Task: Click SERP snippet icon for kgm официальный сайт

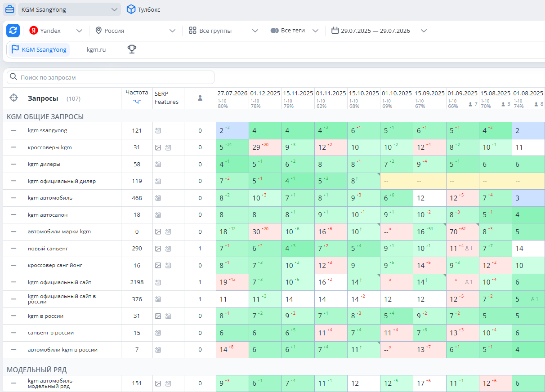Action: click(x=158, y=282)
